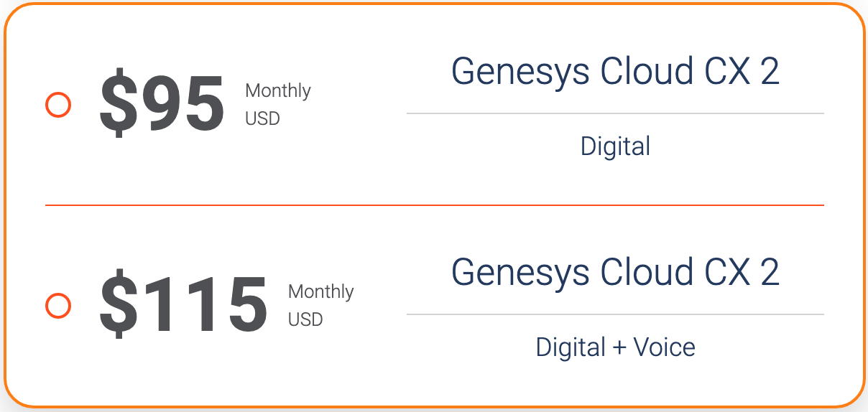Screen dimensions: 868x412
Task: Click "USD" next to the $115 price
Action: [x=305, y=319]
